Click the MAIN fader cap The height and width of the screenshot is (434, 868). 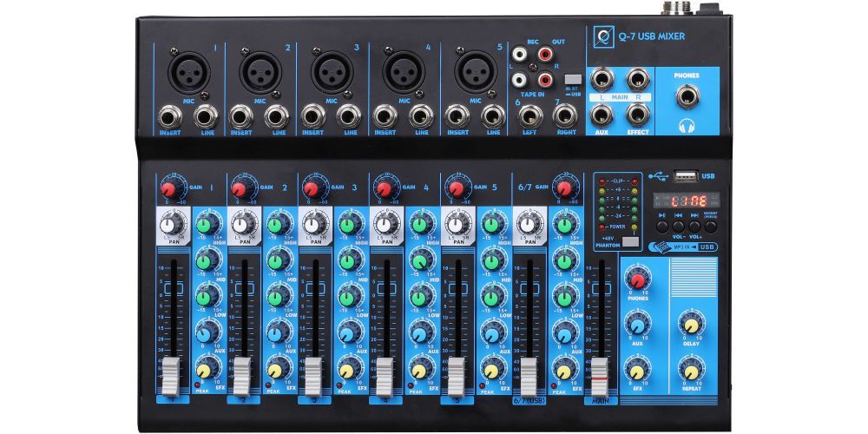600,377
